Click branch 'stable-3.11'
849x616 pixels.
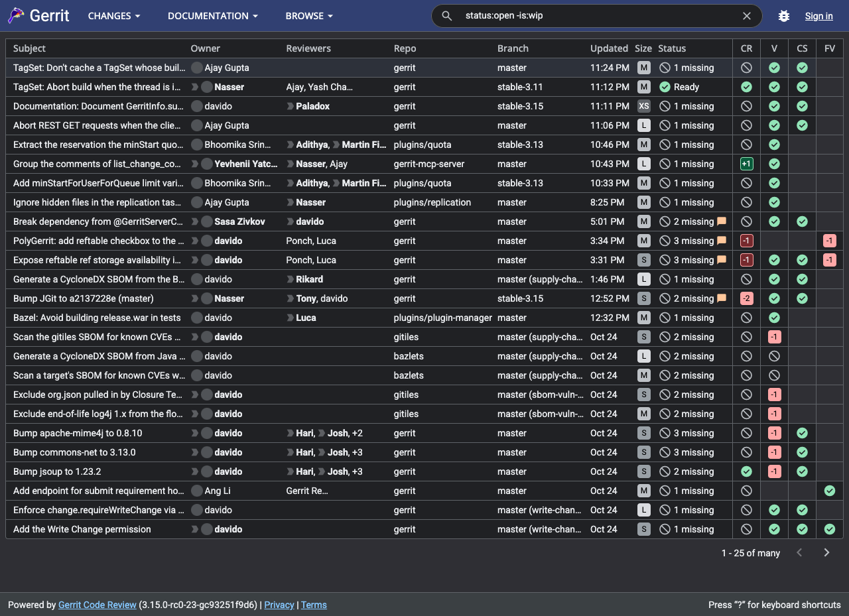(x=520, y=87)
